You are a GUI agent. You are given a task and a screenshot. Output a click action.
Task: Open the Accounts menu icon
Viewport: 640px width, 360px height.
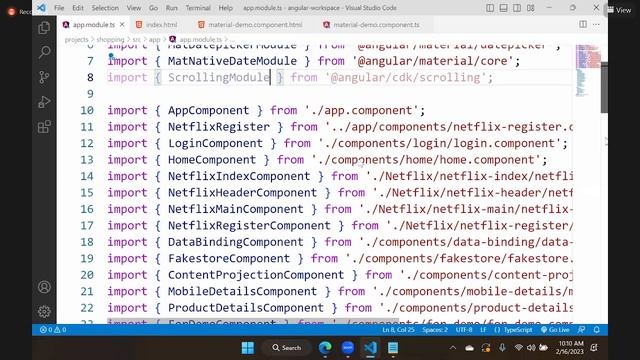(44, 287)
